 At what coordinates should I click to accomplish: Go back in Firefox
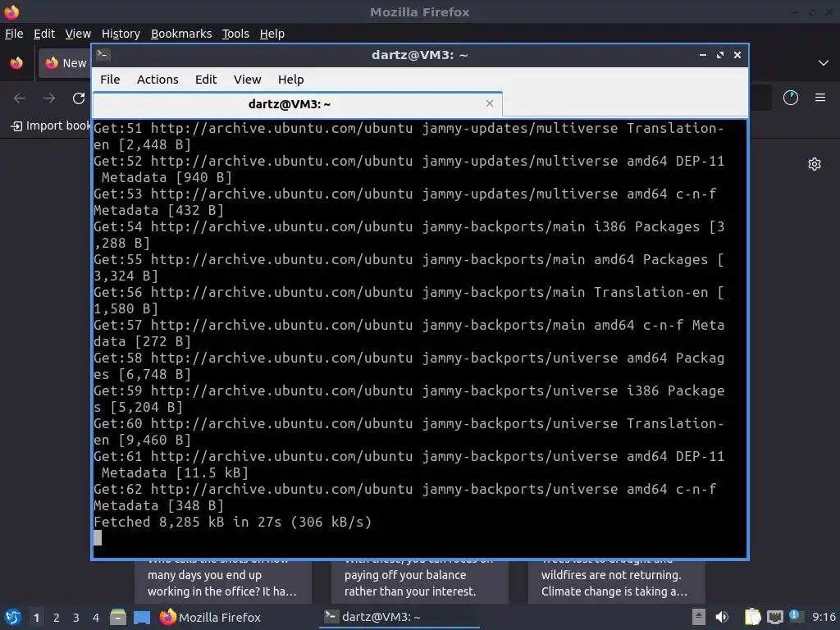tap(20, 98)
